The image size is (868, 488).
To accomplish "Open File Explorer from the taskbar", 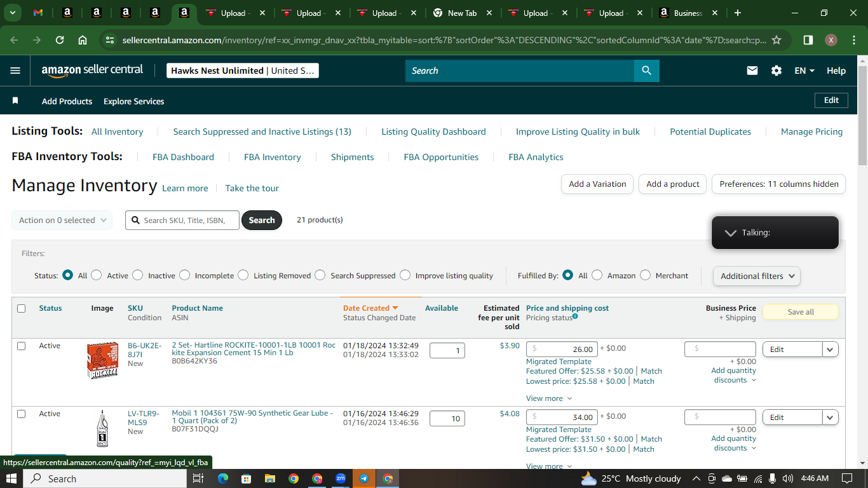I will tap(269, 478).
